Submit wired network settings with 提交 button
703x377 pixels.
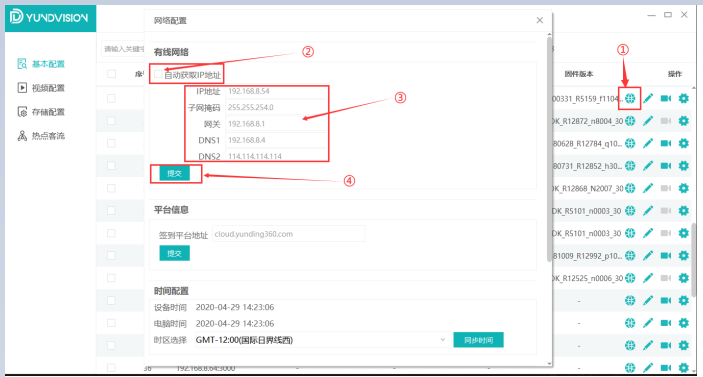174,173
